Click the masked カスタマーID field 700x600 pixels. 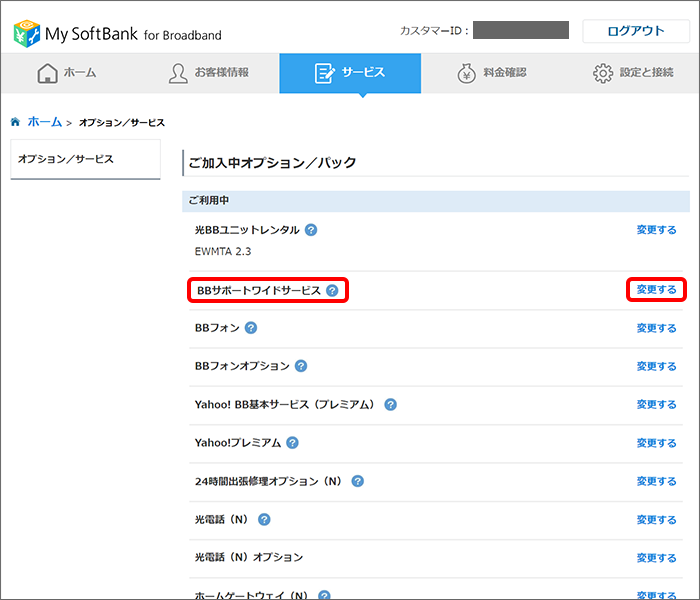tap(521, 30)
